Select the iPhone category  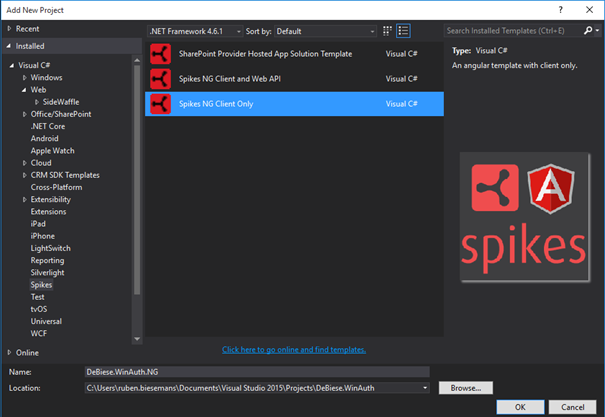coord(42,236)
